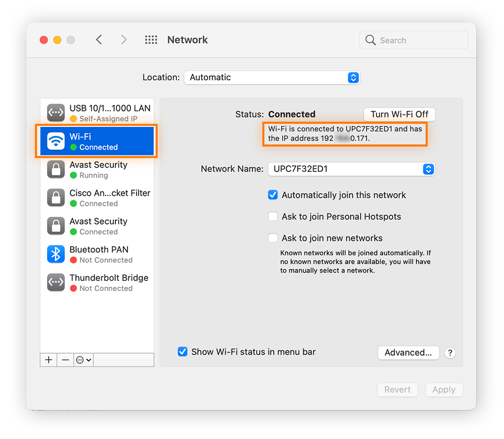This screenshot has width=504, height=439.
Task: Add a new network service with plus button
Action: coord(48,360)
